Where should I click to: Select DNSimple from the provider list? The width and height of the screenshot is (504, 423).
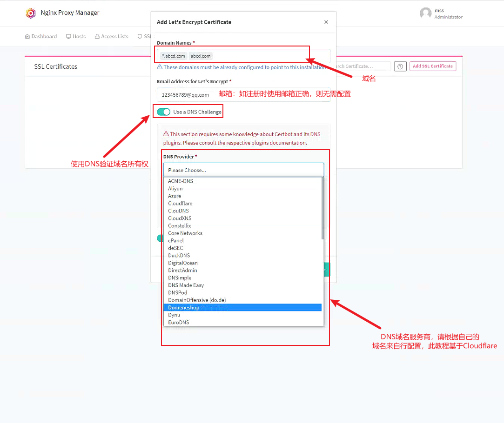click(x=242, y=278)
